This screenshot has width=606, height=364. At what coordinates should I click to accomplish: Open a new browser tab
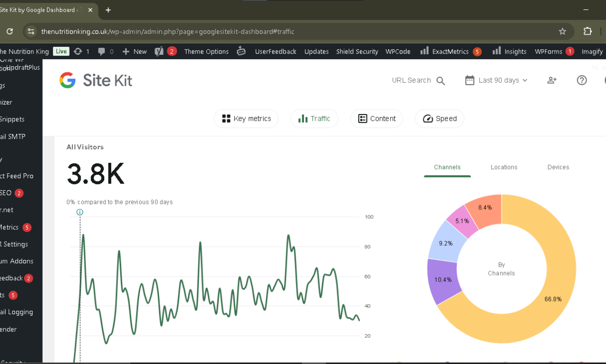point(108,9)
